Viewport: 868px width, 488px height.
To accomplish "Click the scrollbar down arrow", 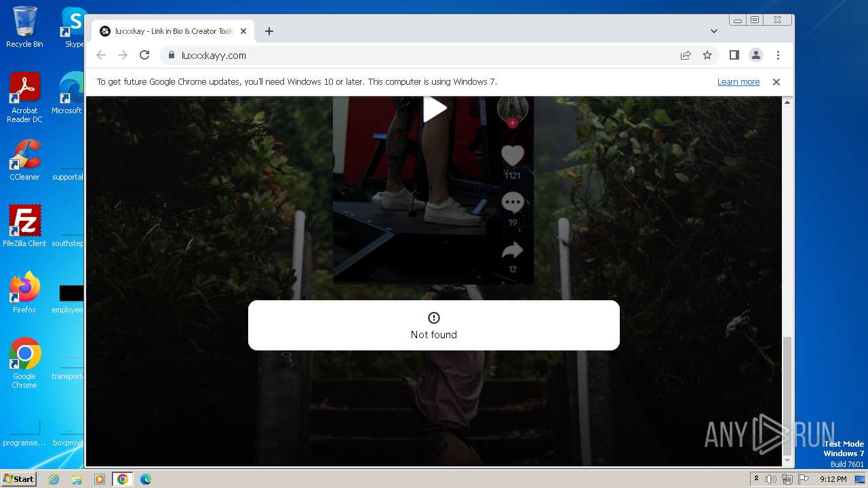I will click(787, 460).
